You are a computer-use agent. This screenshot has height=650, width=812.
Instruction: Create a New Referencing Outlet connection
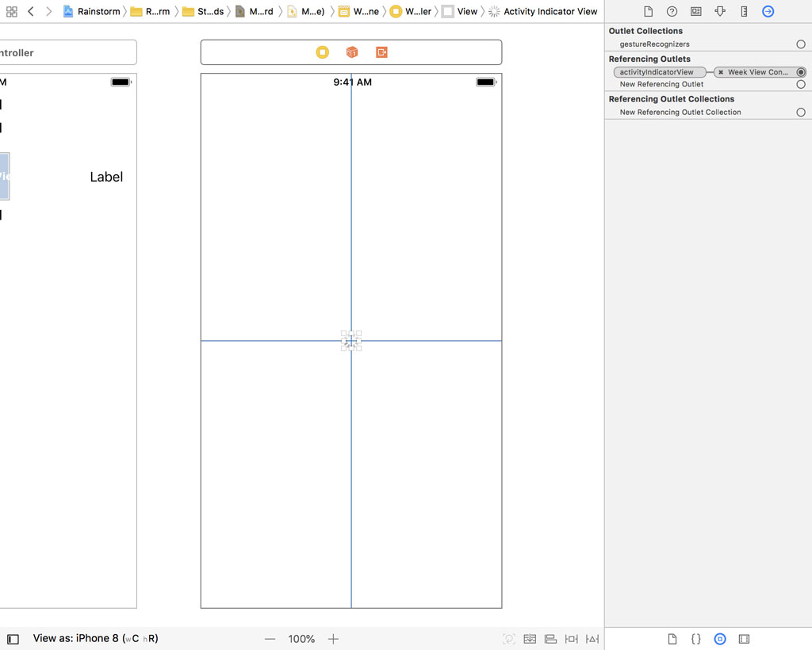pyautogui.click(x=799, y=84)
